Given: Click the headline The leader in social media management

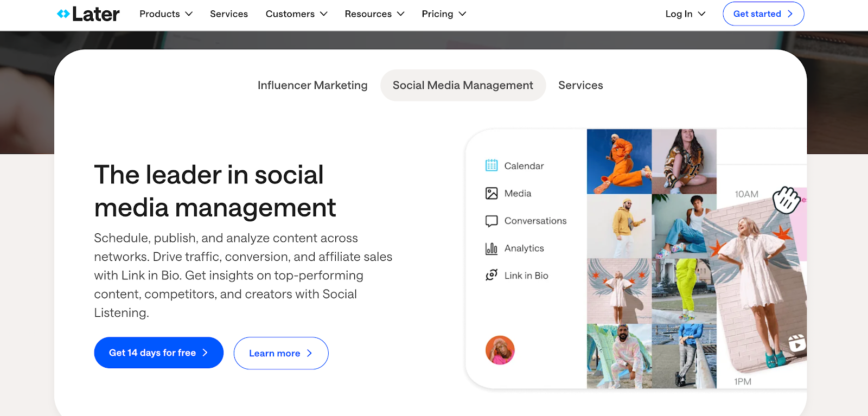Looking at the screenshot, I should [x=215, y=191].
